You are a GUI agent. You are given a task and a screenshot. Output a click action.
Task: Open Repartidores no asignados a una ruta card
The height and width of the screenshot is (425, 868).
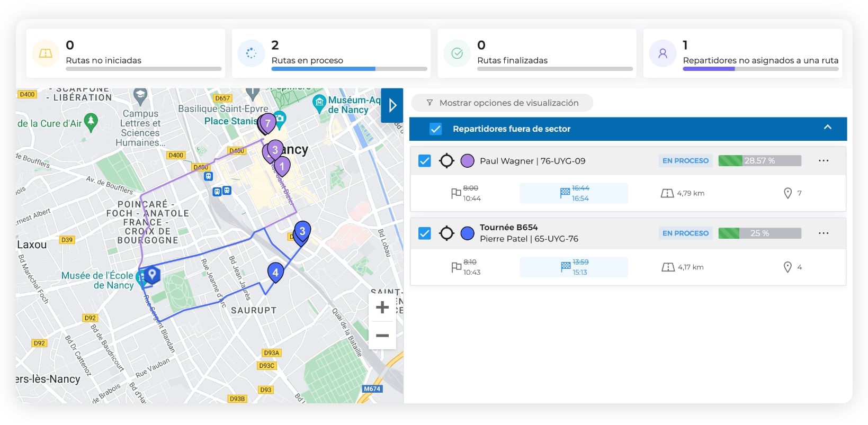pyautogui.click(x=742, y=53)
